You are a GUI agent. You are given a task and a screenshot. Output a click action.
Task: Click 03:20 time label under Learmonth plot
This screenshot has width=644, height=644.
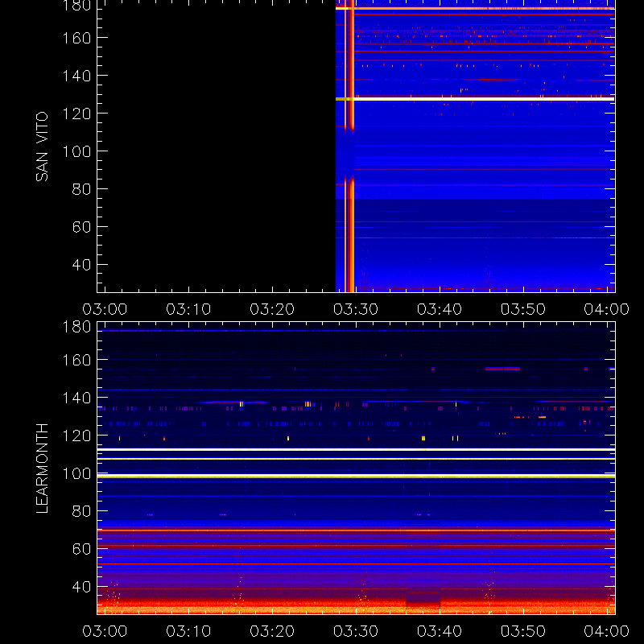click(x=272, y=631)
